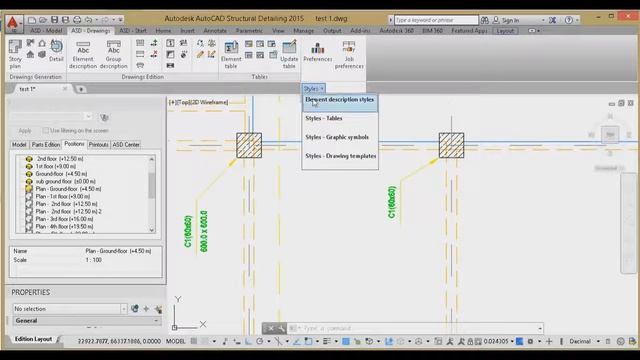
Task: Toggle MODEL space button on status bar
Action: [x=176, y=341]
